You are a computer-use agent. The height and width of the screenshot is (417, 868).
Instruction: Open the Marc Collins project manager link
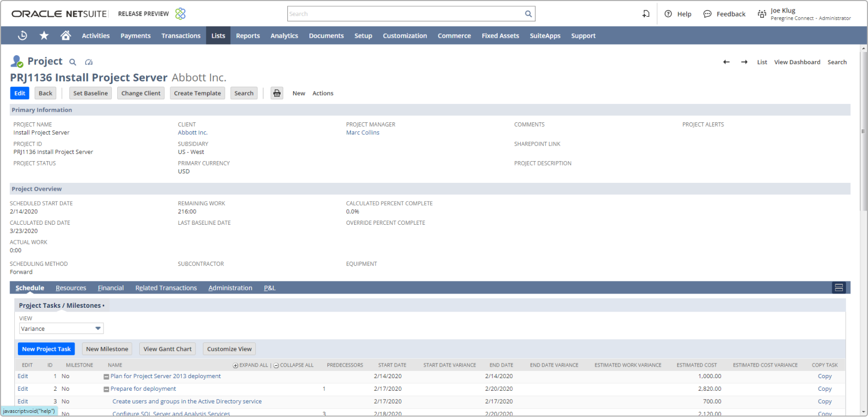pyautogui.click(x=363, y=133)
